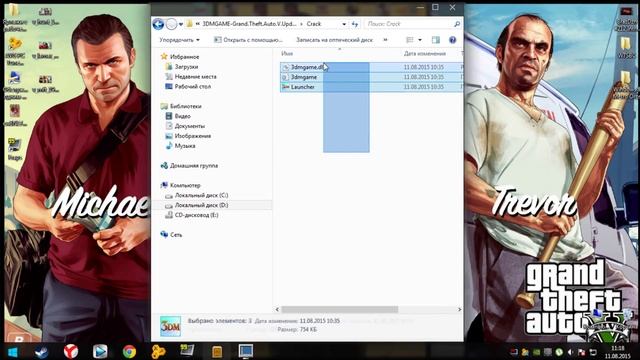Open the view options dropdown arrow
The image size is (640, 360).
(x=420, y=40)
